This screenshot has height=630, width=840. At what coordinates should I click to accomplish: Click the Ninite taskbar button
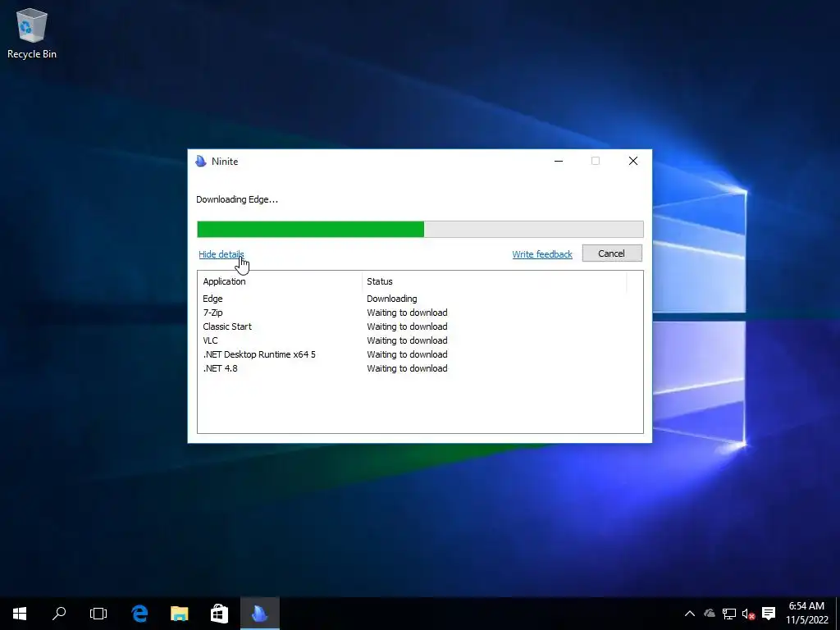(x=259, y=614)
